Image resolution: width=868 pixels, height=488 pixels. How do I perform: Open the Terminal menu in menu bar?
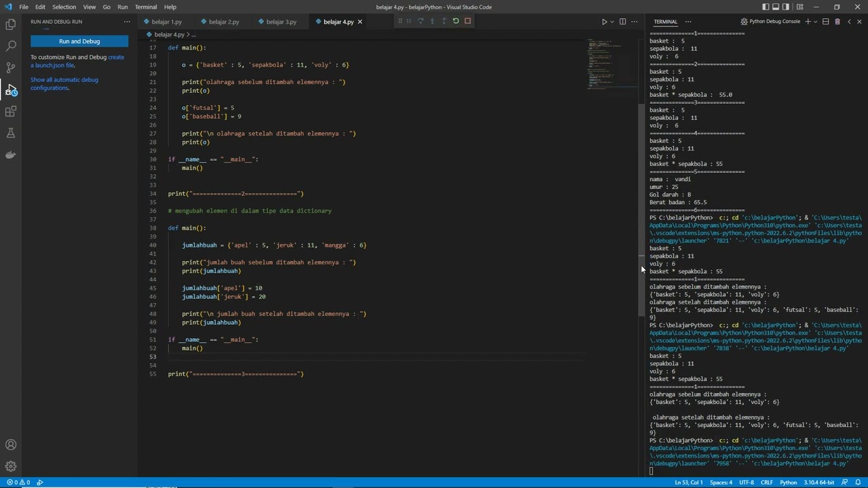tap(146, 7)
